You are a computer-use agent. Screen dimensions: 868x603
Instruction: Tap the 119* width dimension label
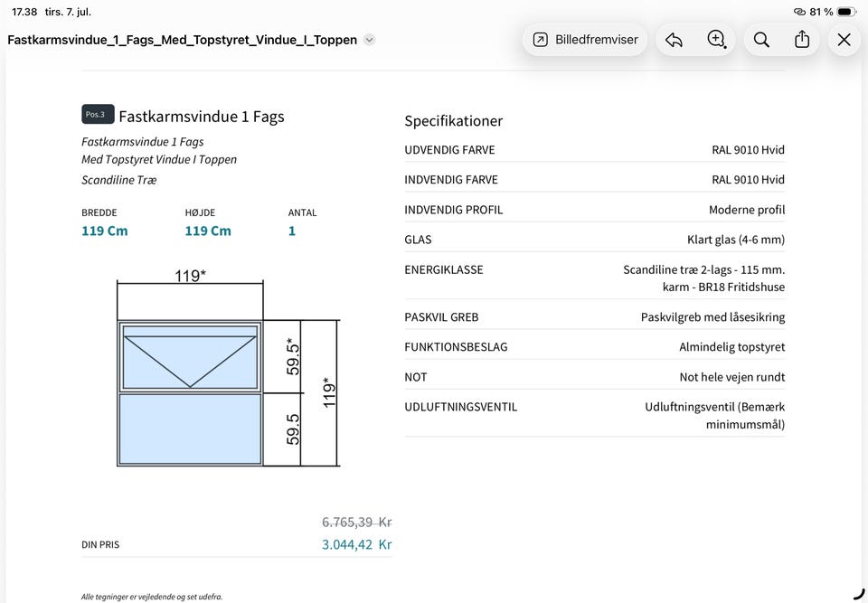(x=191, y=275)
